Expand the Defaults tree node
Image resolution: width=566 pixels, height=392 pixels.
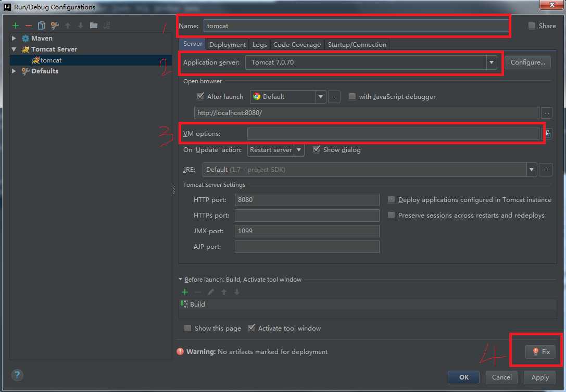pyautogui.click(x=14, y=71)
